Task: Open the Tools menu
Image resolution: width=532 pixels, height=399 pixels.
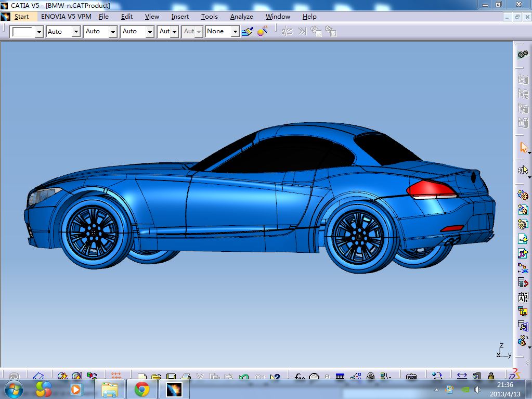Action: pyautogui.click(x=209, y=17)
